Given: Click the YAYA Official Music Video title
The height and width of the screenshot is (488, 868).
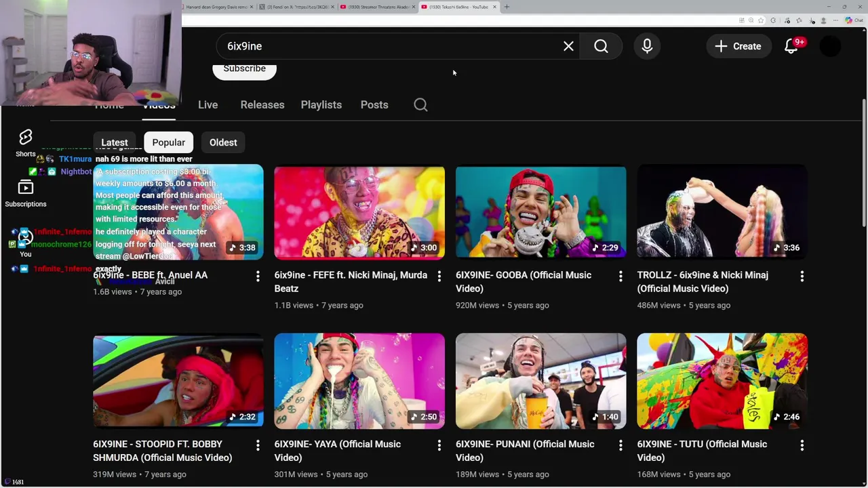Looking at the screenshot, I should pyautogui.click(x=337, y=451).
